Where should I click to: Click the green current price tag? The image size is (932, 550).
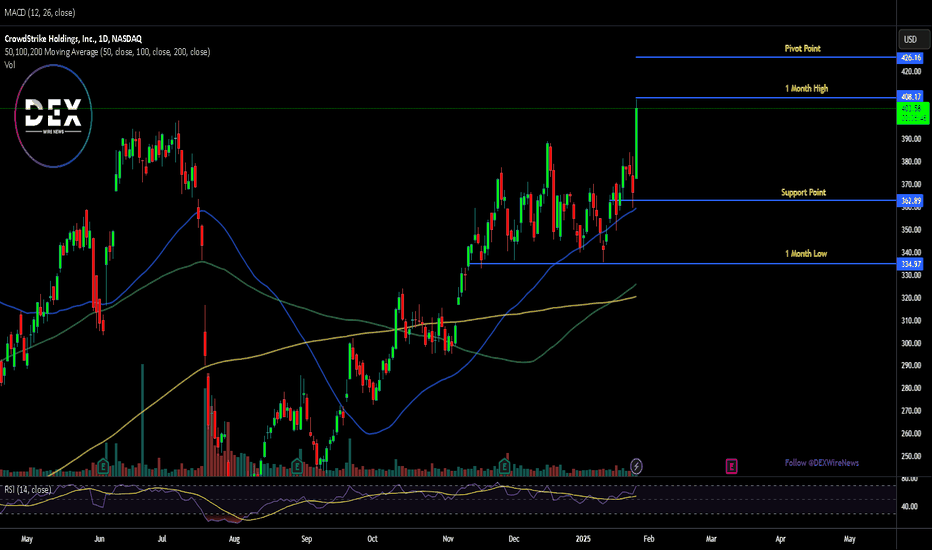(x=912, y=113)
